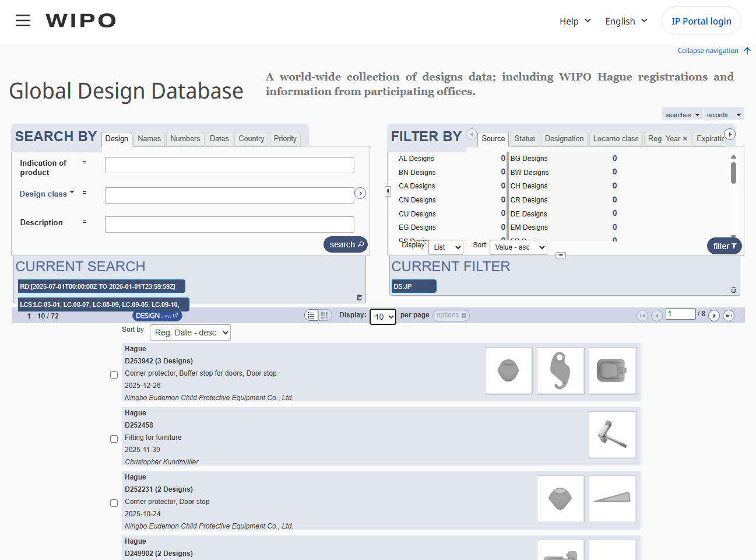Image resolution: width=756 pixels, height=560 pixels.
Task: Expand the Design class field selector
Action: 47,194
